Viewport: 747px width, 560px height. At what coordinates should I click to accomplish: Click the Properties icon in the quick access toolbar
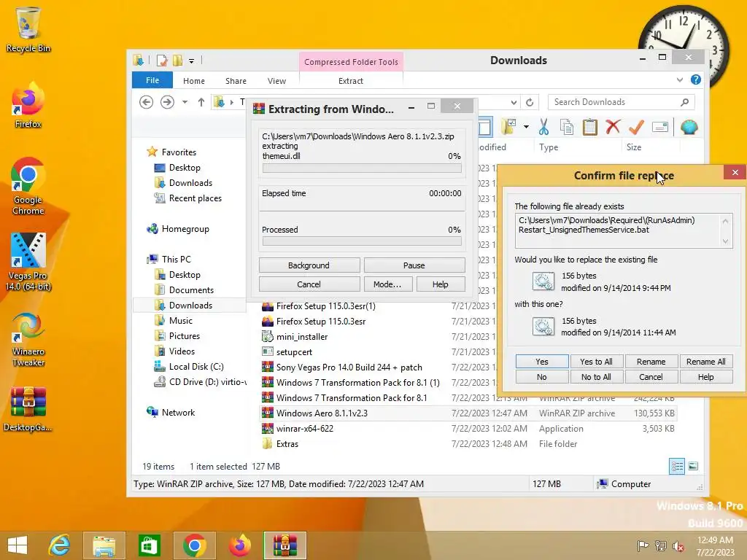click(x=162, y=61)
